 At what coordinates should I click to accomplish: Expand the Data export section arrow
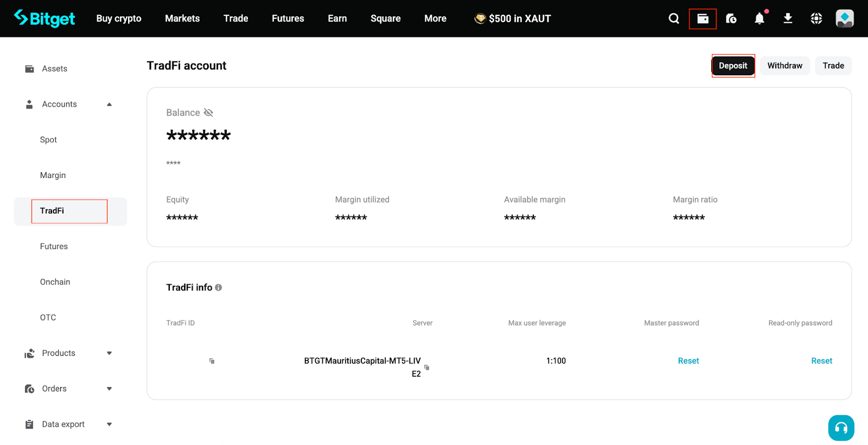109,424
